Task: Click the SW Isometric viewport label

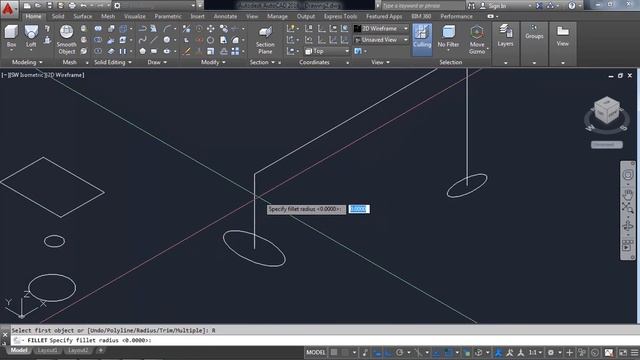Action: 27,75
